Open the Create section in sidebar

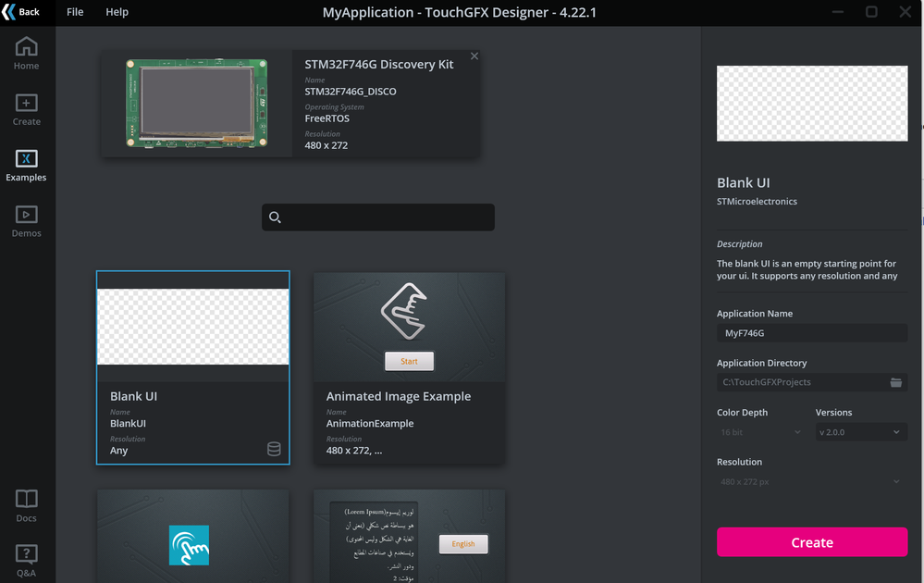(x=27, y=109)
